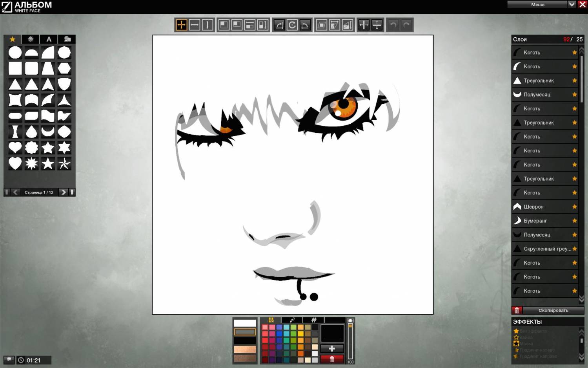Toggle the star on the Шеврон layer

pyautogui.click(x=575, y=207)
